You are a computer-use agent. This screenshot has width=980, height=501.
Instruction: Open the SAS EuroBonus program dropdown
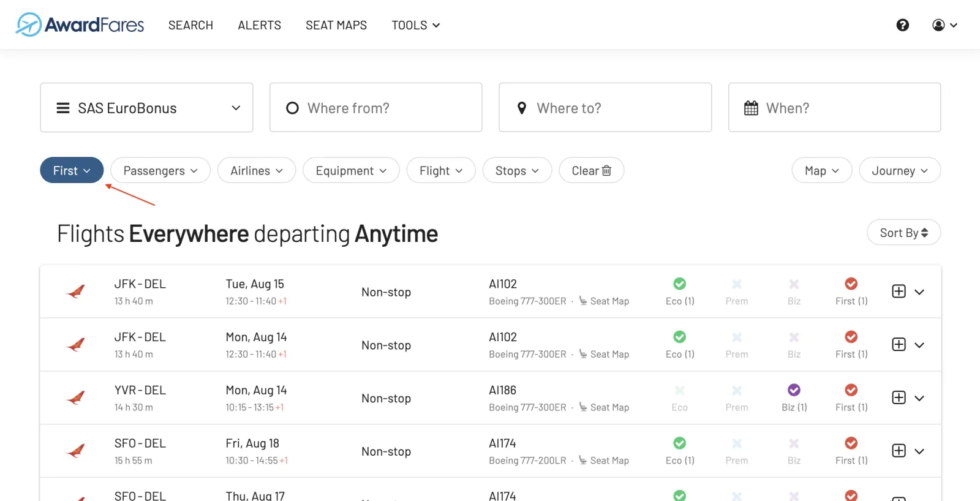click(146, 108)
